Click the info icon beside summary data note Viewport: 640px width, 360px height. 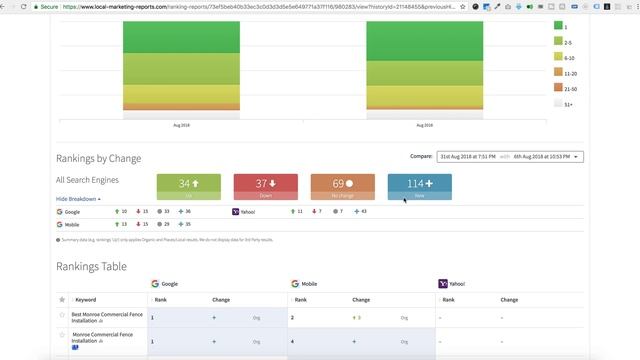[x=58, y=240]
